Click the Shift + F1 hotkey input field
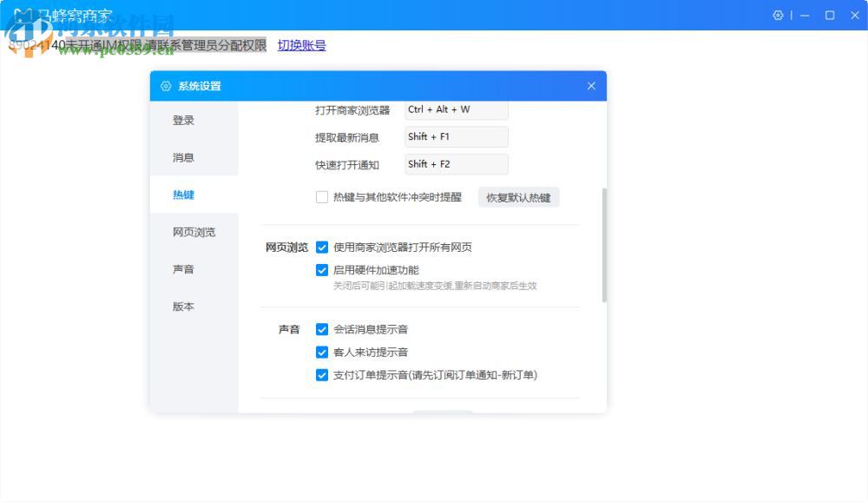The width and height of the screenshot is (868, 502). 456,136
